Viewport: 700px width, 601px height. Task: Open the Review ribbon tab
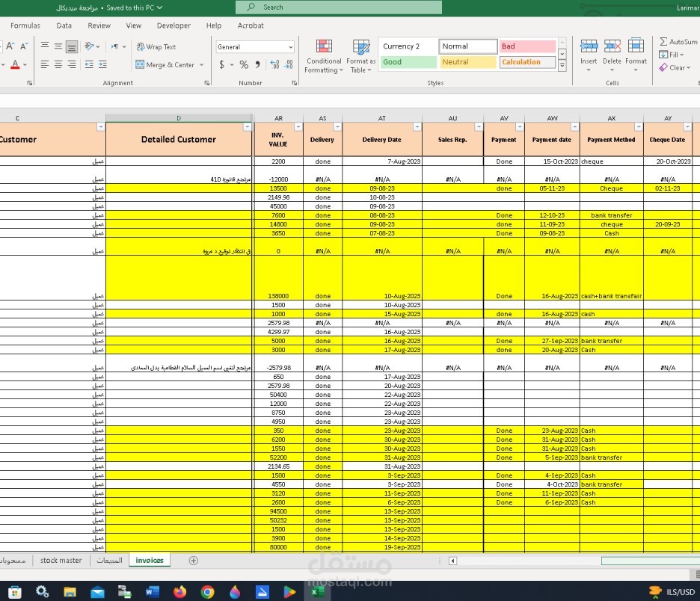tap(99, 25)
